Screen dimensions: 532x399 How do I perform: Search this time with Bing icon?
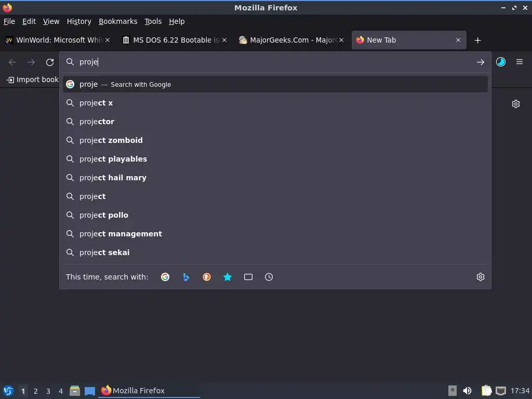pyautogui.click(x=186, y=277)
